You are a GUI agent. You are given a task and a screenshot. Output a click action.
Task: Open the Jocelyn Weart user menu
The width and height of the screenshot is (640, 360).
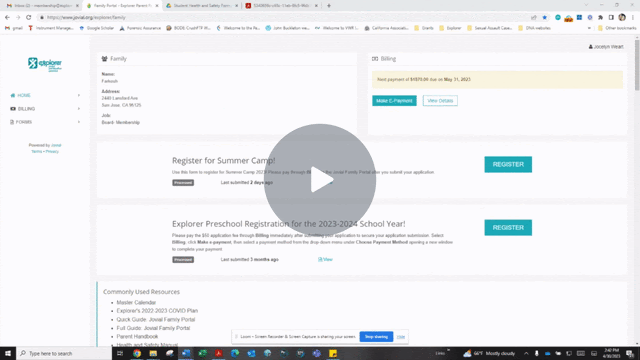tap(606, 47)
